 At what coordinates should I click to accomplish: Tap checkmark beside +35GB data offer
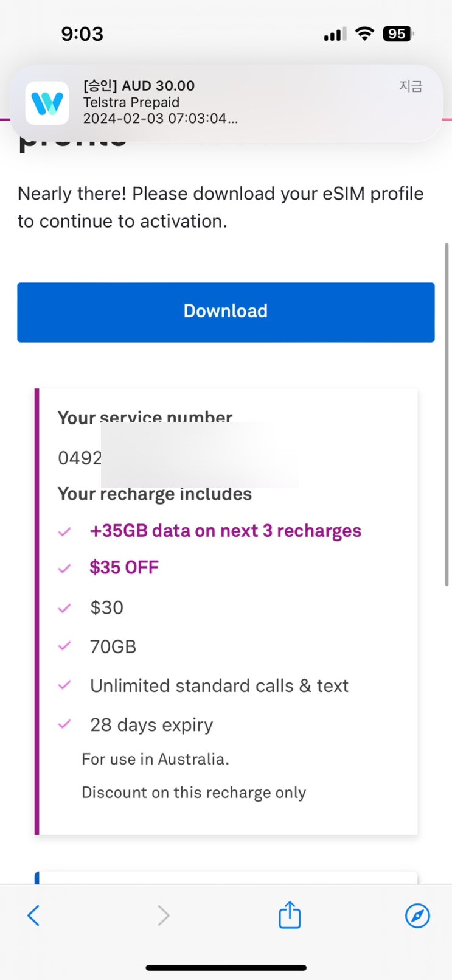[64, 531]
